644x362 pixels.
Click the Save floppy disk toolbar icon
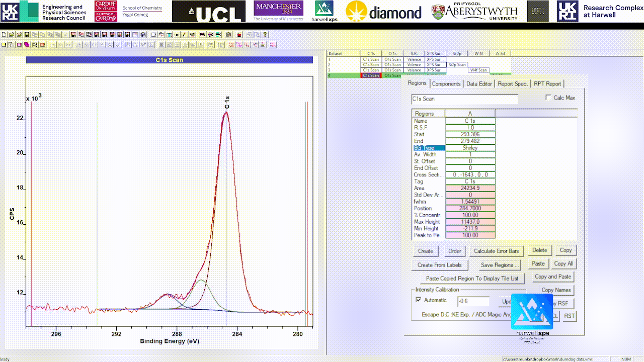(27, 35)
